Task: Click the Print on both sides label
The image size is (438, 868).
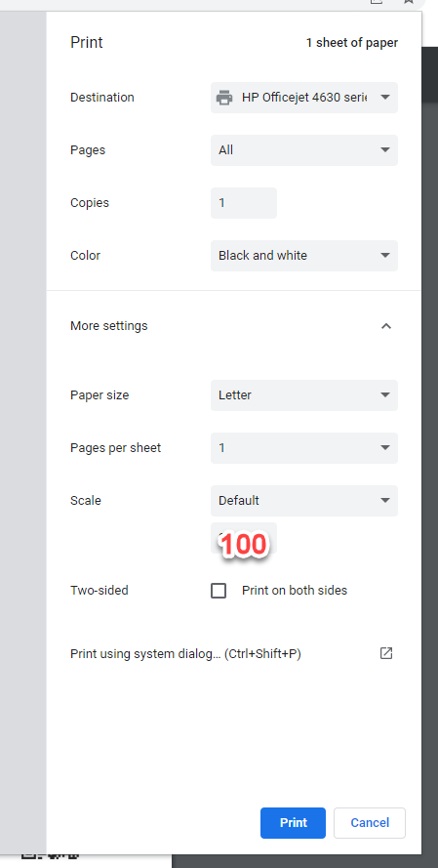Action: [x=295, y=591]
